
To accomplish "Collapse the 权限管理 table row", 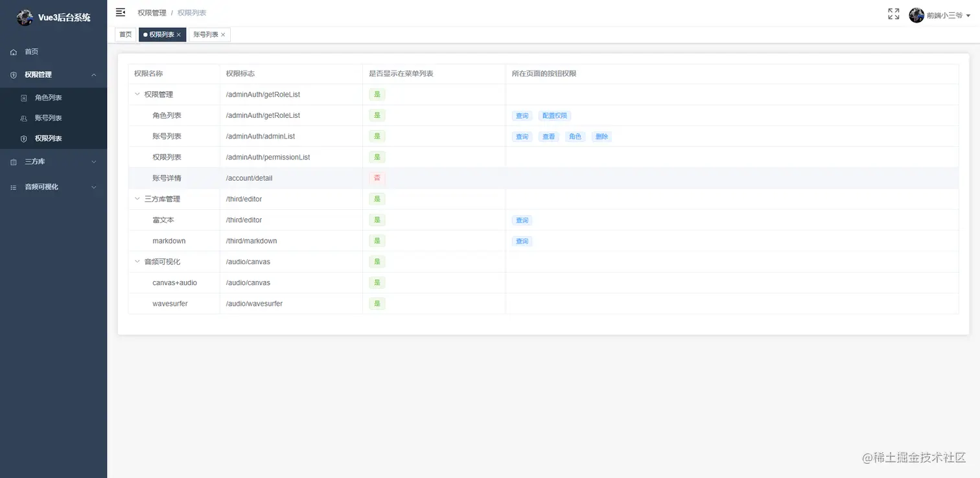I will pos(137,95).
